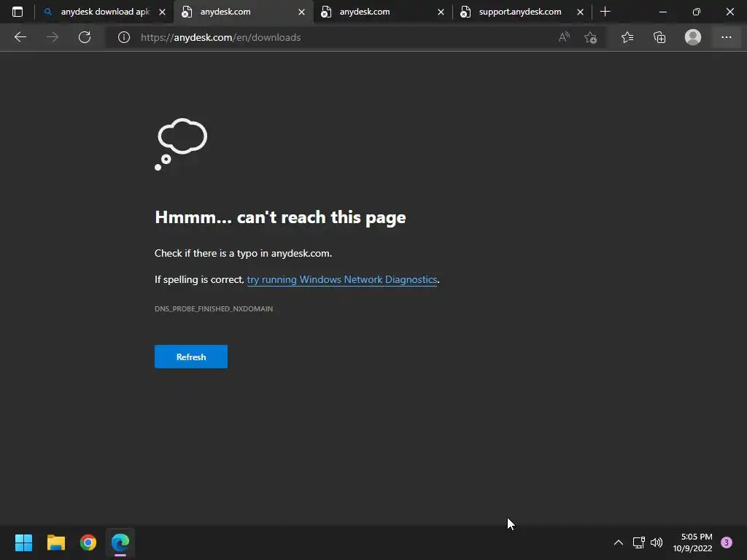The image size is (747, 560).
Task: Open the clock showing 5:05 PM
Action: click(693, 542)
